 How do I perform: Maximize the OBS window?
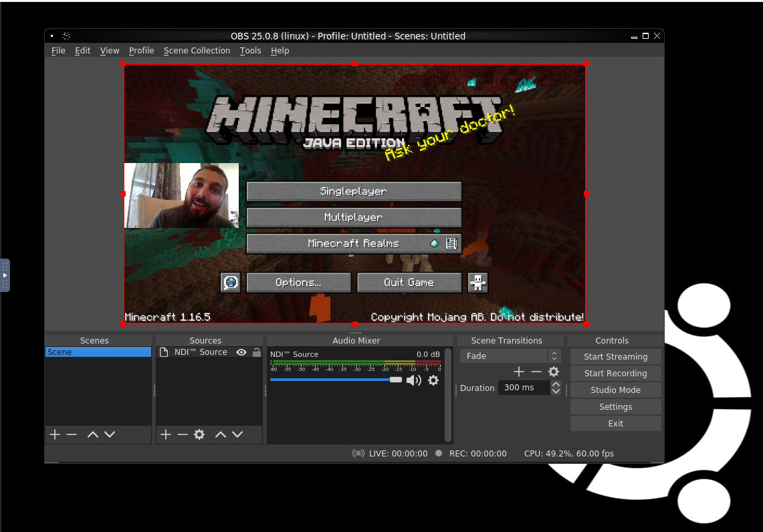(x=645, y=36)
